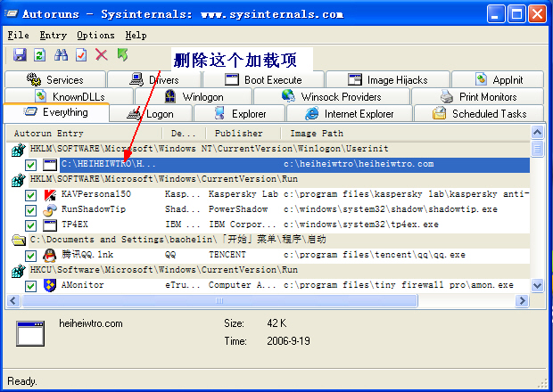This screenshot has width=553, height=392.
Task: Click the KAVPersonal50 Kaspersky icon
Action: coord(50,194)
